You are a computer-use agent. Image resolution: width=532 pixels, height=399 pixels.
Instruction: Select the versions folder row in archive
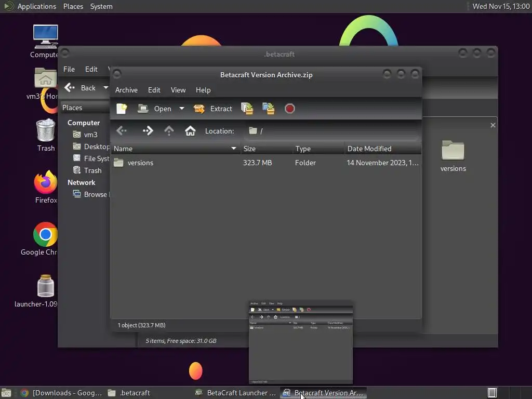pyautogui.click(x=267, y=163)
